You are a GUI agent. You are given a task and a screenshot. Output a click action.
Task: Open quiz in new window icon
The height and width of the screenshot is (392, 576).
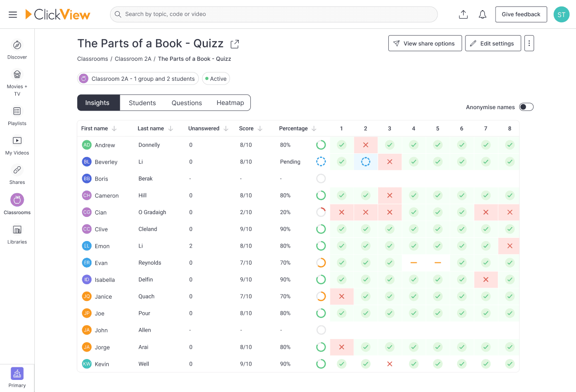coord(235,44)
